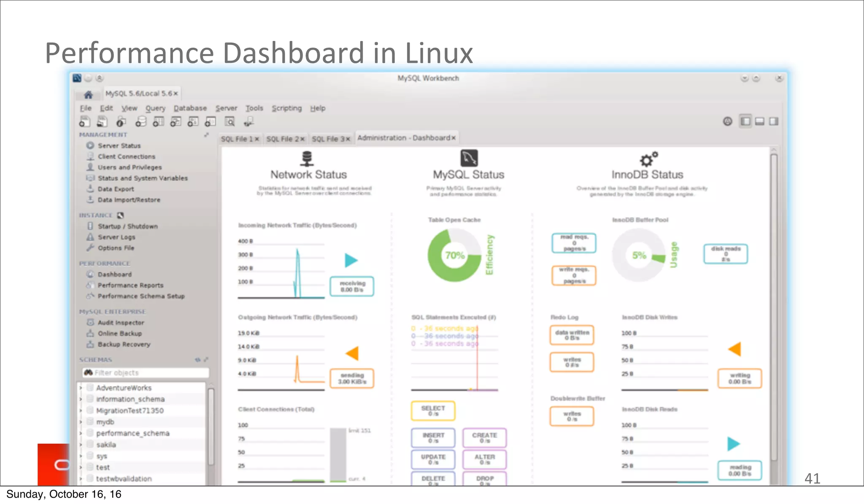Image resolution: width=864 pixels, height=504 pixels.
Task: Open Client Connections page
Action: click(127, 156)
